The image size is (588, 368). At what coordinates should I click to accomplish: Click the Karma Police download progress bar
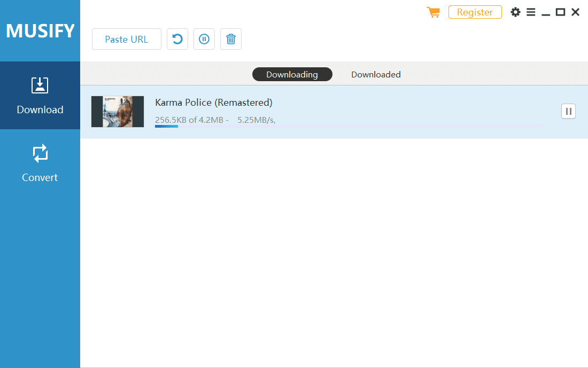pyautogui.click(x=350, y=126)
